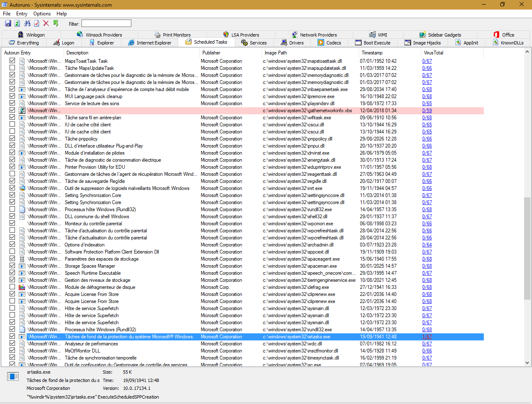Click the KnownDLLs tab icon
The image size is (532, 404).
(x=496, y=42)
